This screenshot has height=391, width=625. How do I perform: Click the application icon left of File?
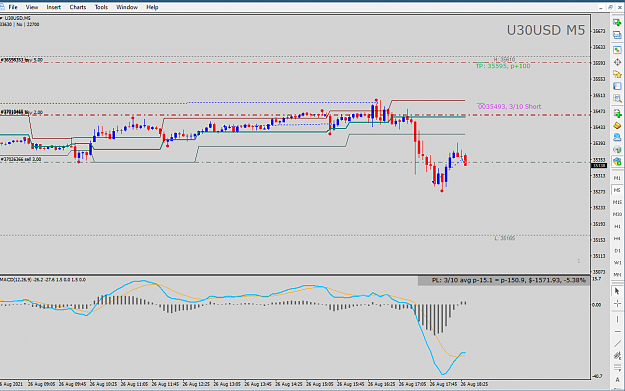click(x=2, y=7)
